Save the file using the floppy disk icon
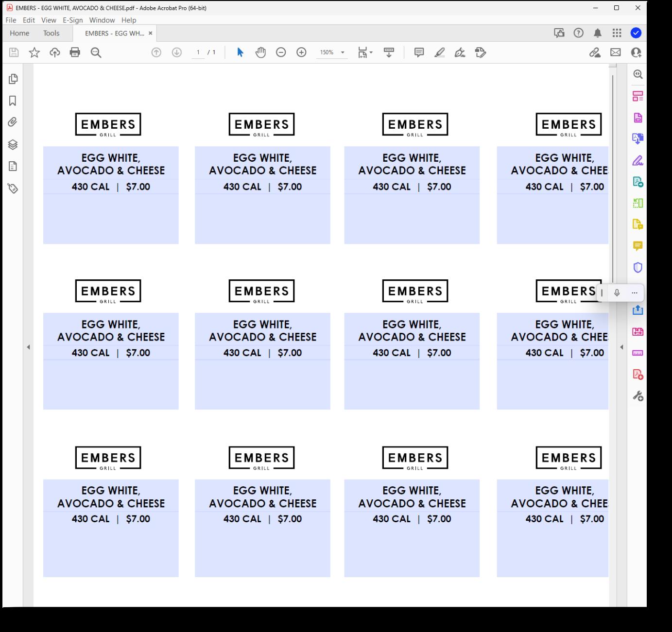Viewport: 672px width, 632px height. (x=14, y=52)
